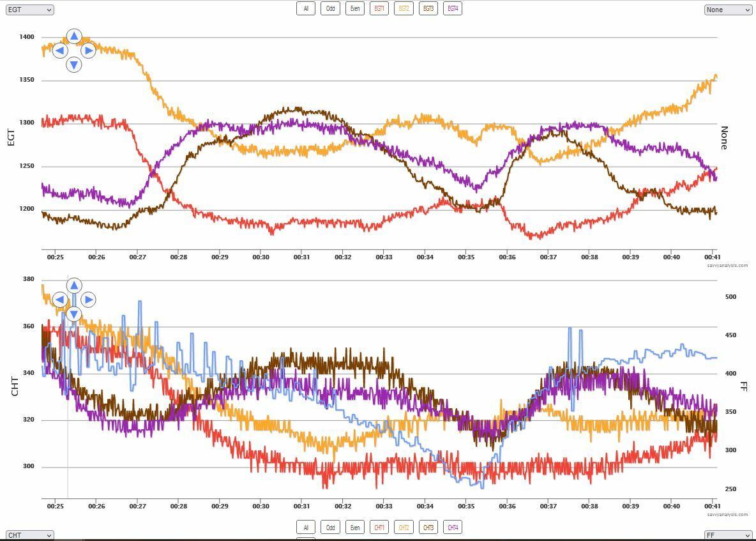Show All EGT cylinders
Screen dimensions: 756x541
click(306, 8)
